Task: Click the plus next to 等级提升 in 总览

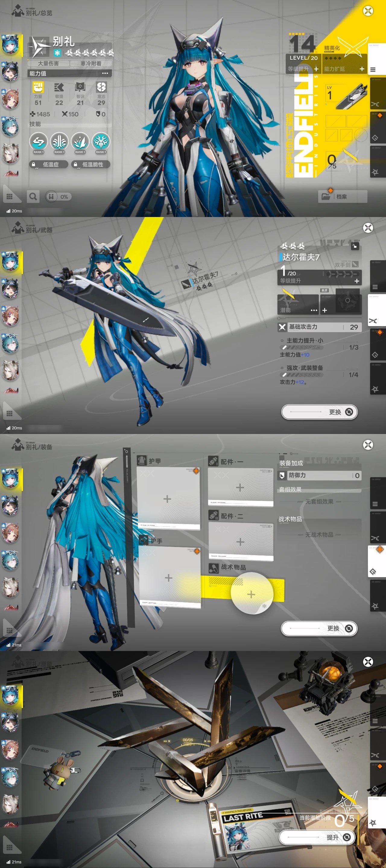Action: click(316, 69)
